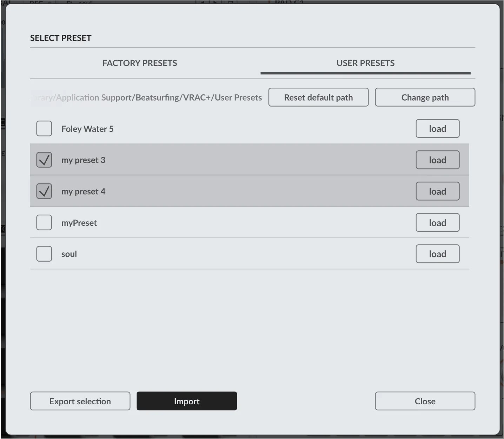This screenshot has height=439, width=504.
Task: Click the Reset default path button
Action: (319, 97)
